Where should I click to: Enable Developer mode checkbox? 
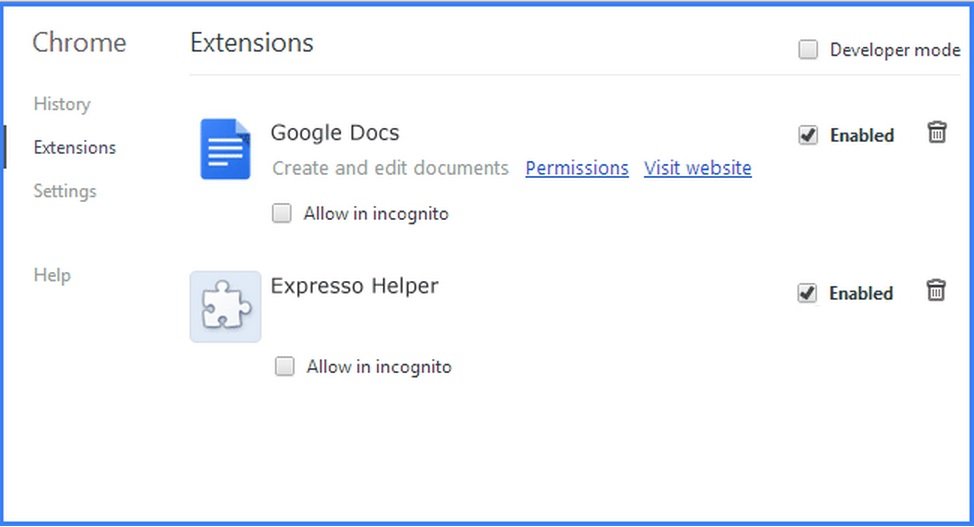pyautogui.click(x=808, y=49)
